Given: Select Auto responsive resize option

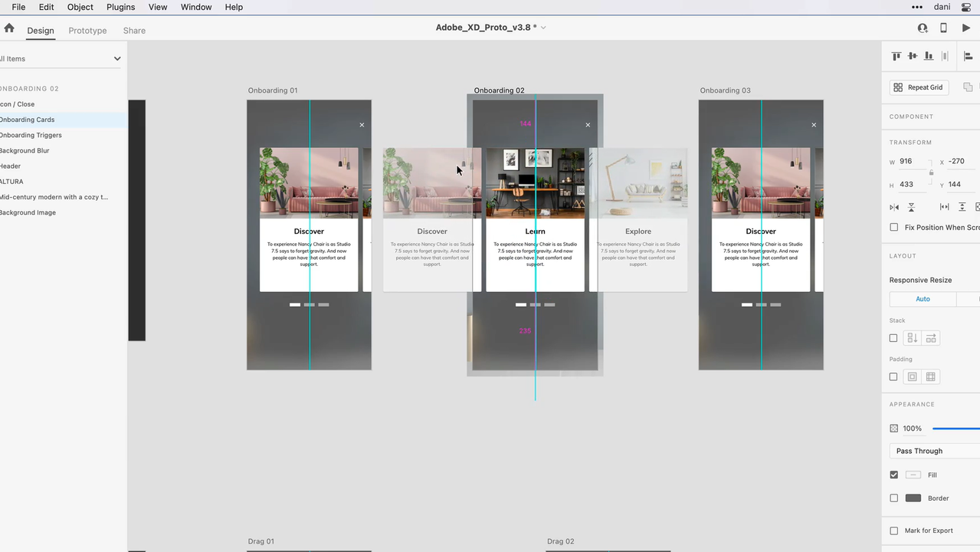Looking at the screenshot, I should [923, 299].
